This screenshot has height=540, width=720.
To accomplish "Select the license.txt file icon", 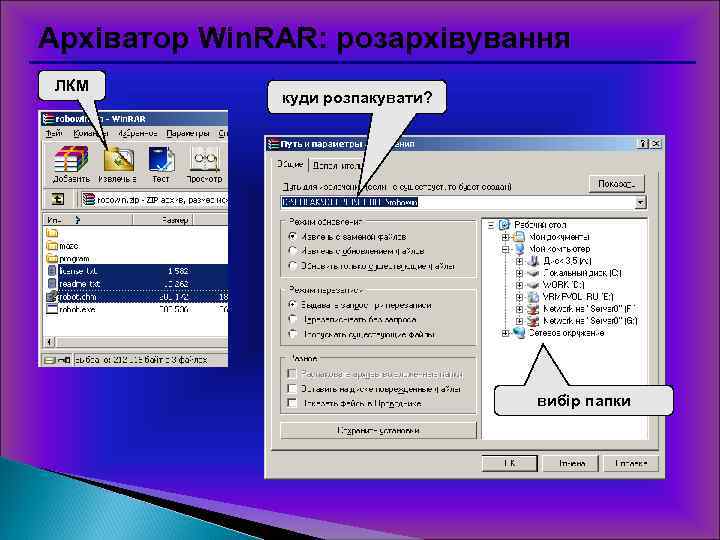I will pyautogui.click(x=52, y=271).
